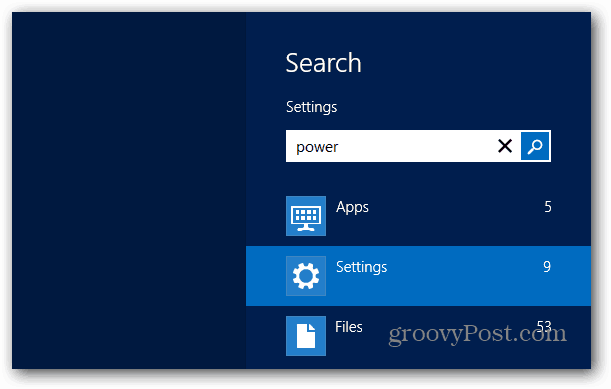Click the blue magnifying glass search button
The width and height of the screenshot is (611, 389).
pos(535,146)
